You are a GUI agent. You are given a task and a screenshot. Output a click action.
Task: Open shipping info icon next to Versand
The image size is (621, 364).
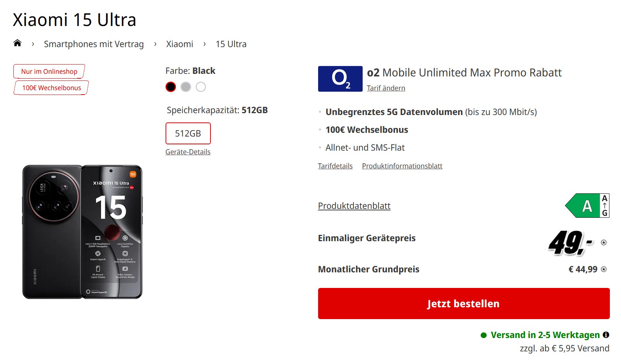tap(606, 335)
